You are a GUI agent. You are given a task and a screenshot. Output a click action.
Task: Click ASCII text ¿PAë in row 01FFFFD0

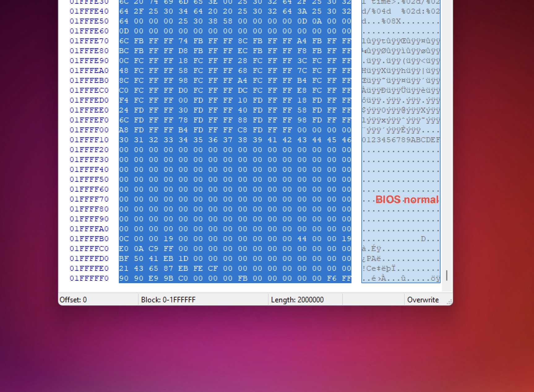point(371,258)
